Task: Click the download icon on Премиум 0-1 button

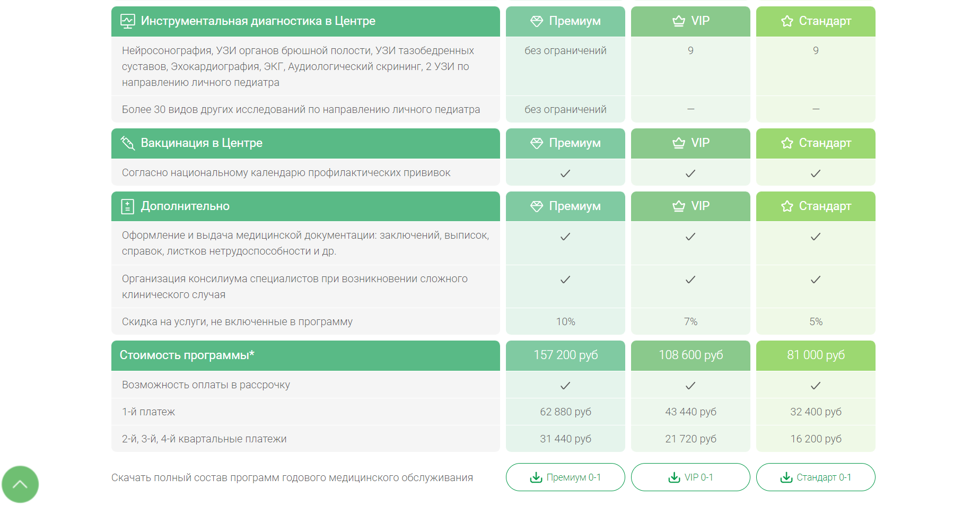Action: point(536,477)
